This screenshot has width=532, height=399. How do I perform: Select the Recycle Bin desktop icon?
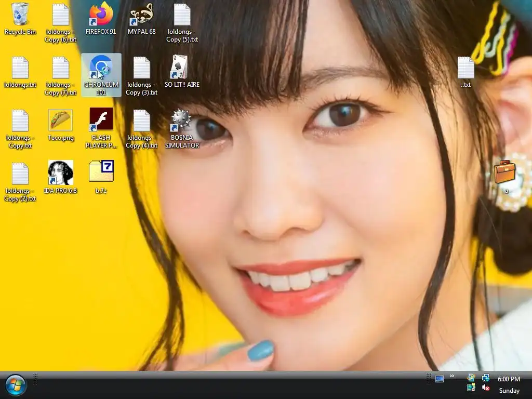(x=20, y=19)
